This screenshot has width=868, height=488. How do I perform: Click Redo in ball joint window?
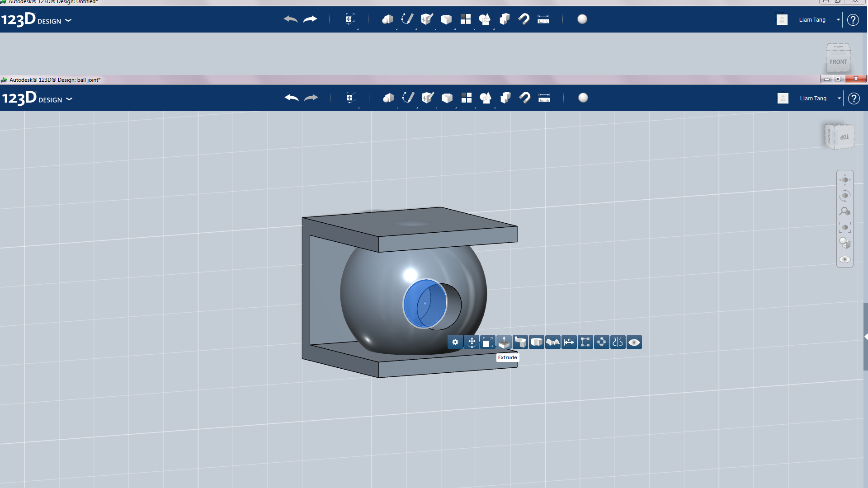point(311,98)
